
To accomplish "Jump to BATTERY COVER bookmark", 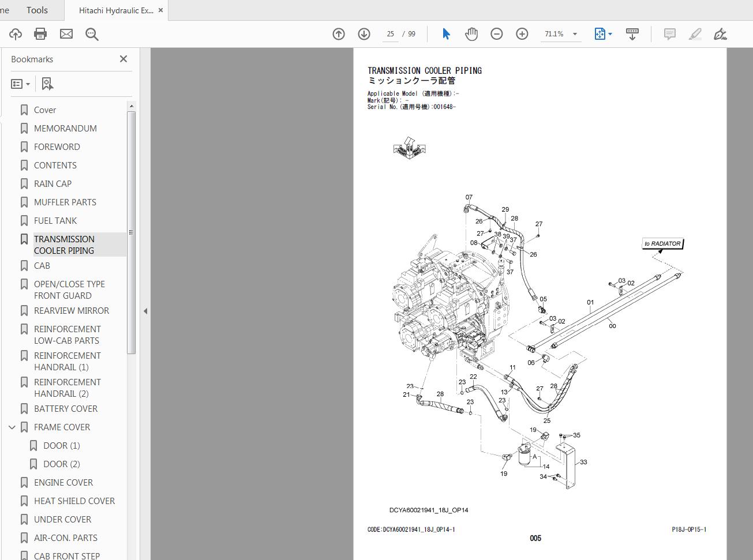I will tap(66, 409).
